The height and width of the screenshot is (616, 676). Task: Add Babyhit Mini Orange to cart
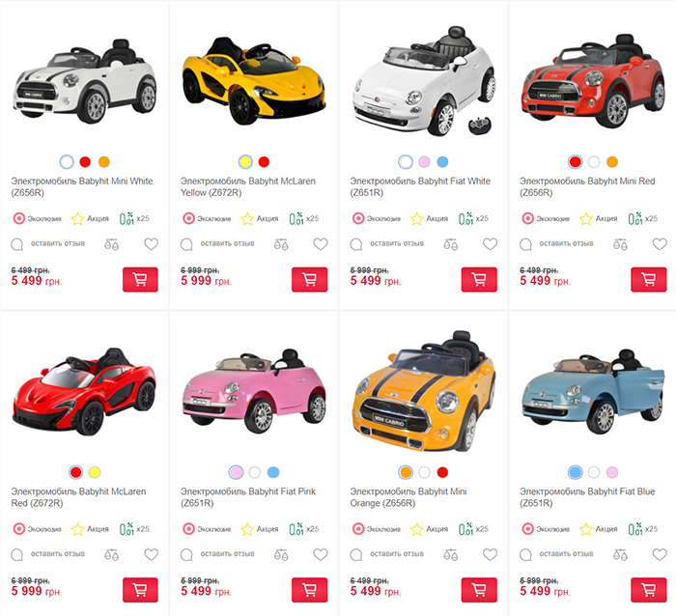click(x=479, y=590)
